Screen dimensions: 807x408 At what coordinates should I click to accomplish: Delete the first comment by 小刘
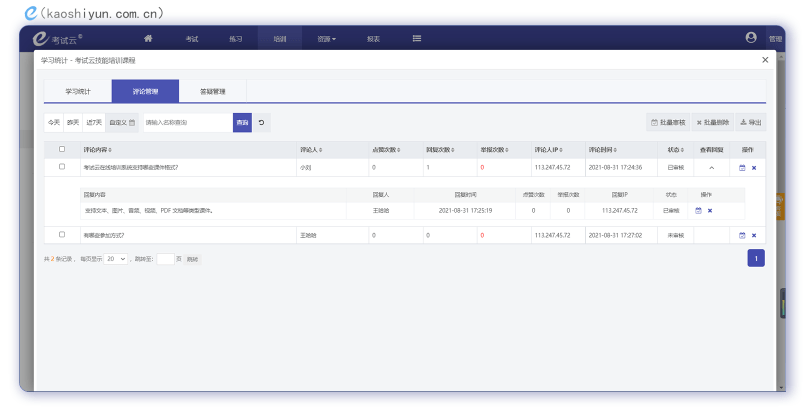(x=754, y=167)
